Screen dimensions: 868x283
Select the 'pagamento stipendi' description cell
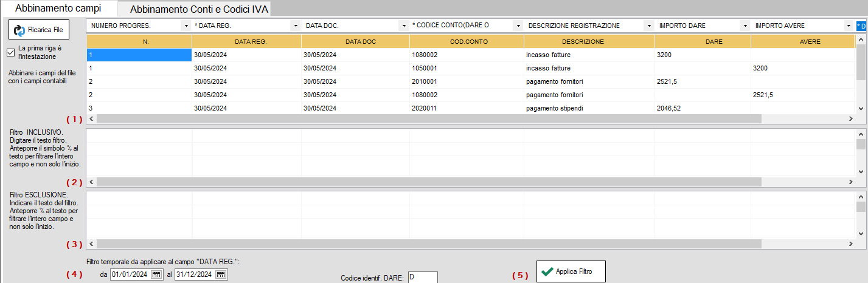(x=589, y=108)
